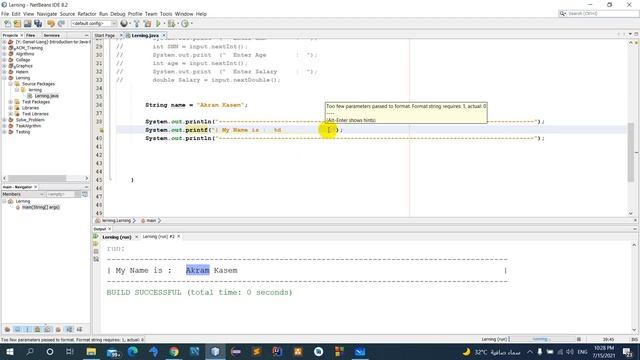Open the Source menu
Screen dimensions: 640x360
[x=67, y=14]
